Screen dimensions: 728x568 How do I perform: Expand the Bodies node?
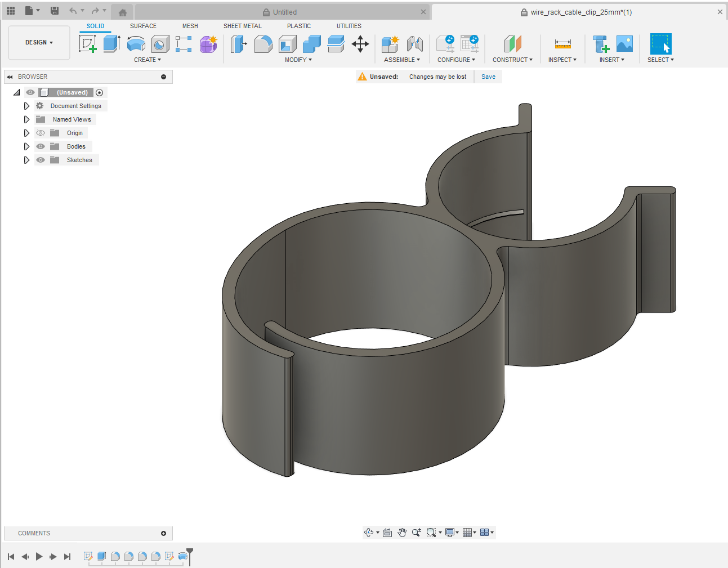[26, 146]
